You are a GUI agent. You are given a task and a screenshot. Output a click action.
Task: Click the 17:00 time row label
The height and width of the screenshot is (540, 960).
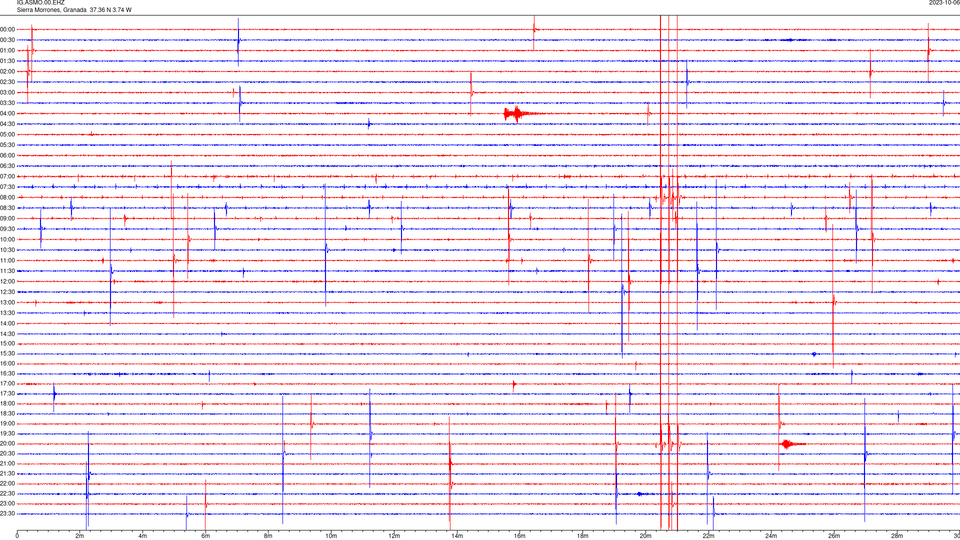pyautogui.click(x=7, y=383)
